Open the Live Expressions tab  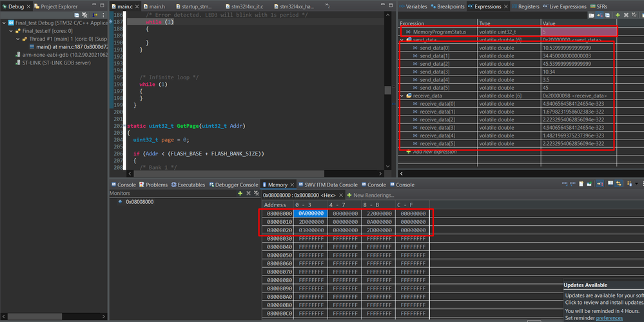564,6
